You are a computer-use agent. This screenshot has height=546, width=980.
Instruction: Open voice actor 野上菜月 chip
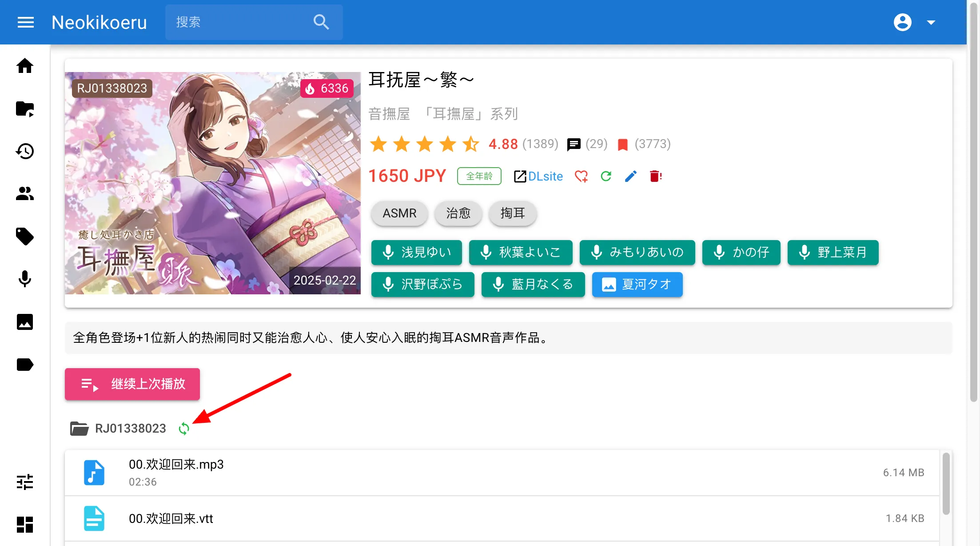tap(833, 253)
